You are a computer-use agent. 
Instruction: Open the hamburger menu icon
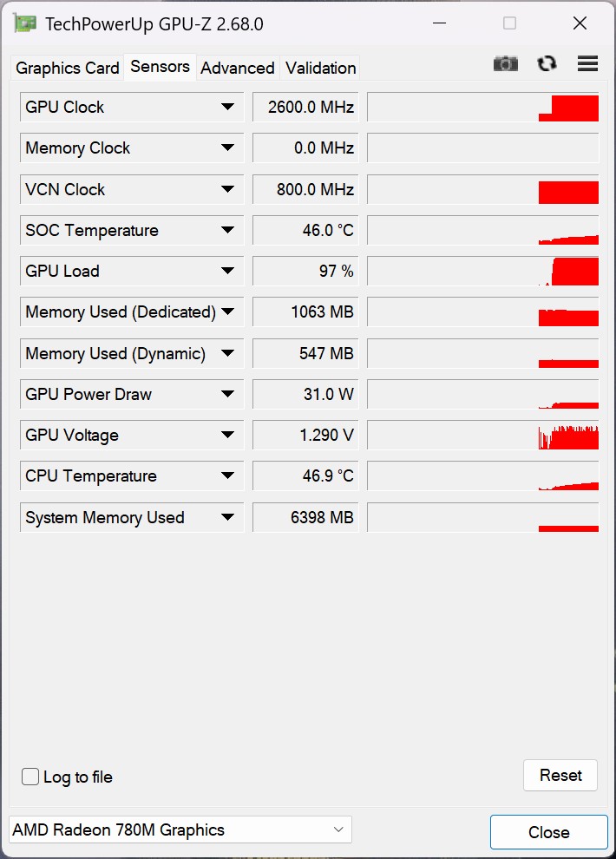[x=587, y=63]
